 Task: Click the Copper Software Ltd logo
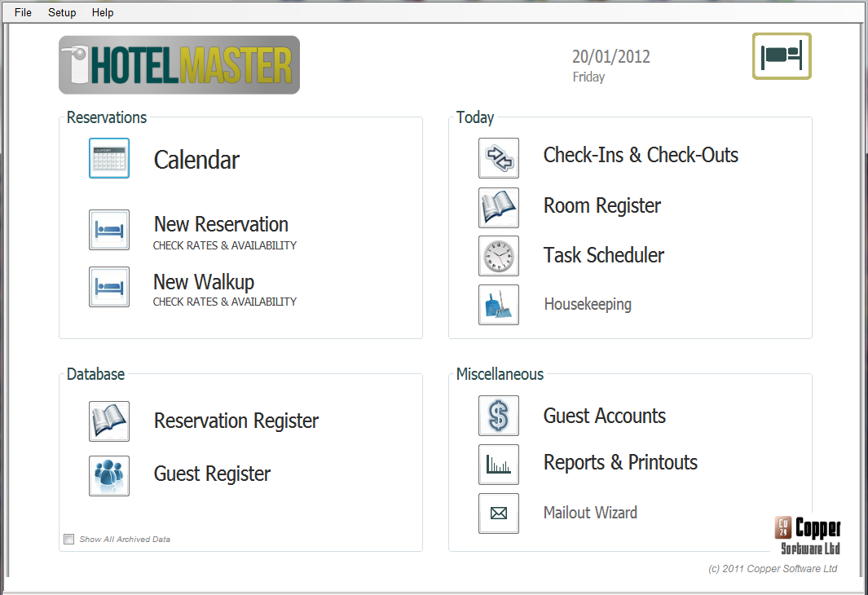point(808,535)
